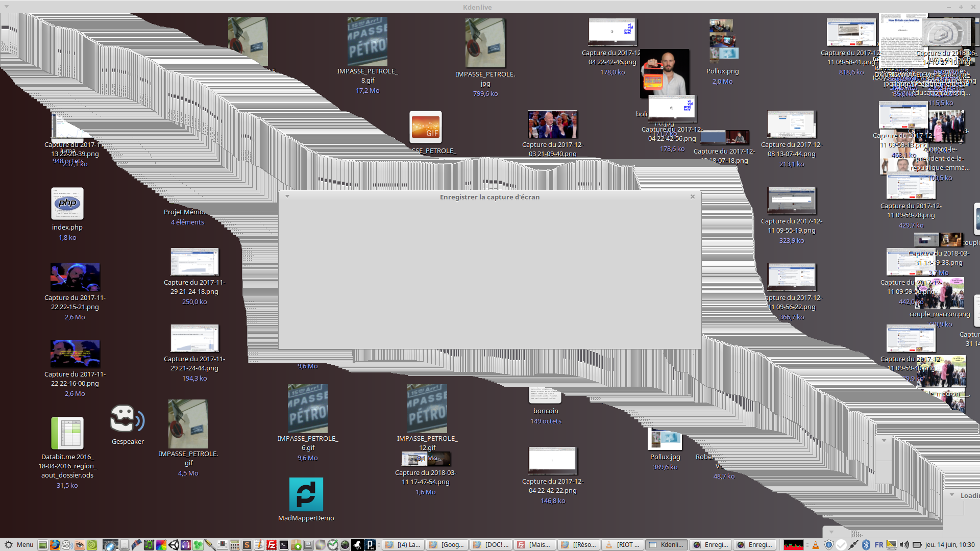The height and width of the screenshot is (551, 980).
Task: Launch Unity from the panel launcher
Action: coord(174,545)
